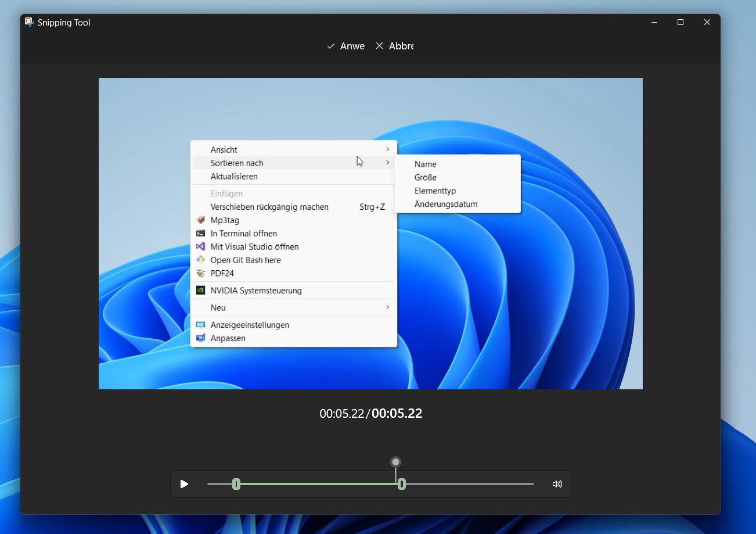Click the trim start handle on timeline

click(236, 484)
